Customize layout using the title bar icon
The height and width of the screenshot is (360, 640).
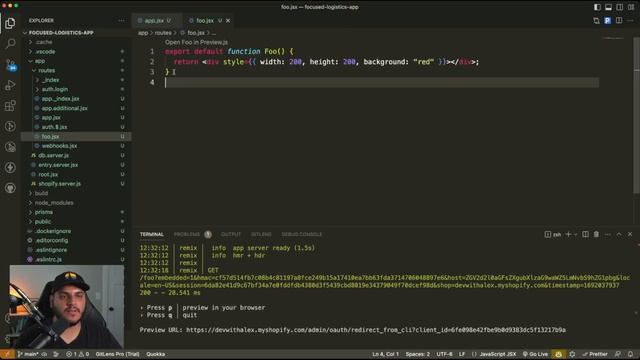pyautogui.click(x=631, y=7)
